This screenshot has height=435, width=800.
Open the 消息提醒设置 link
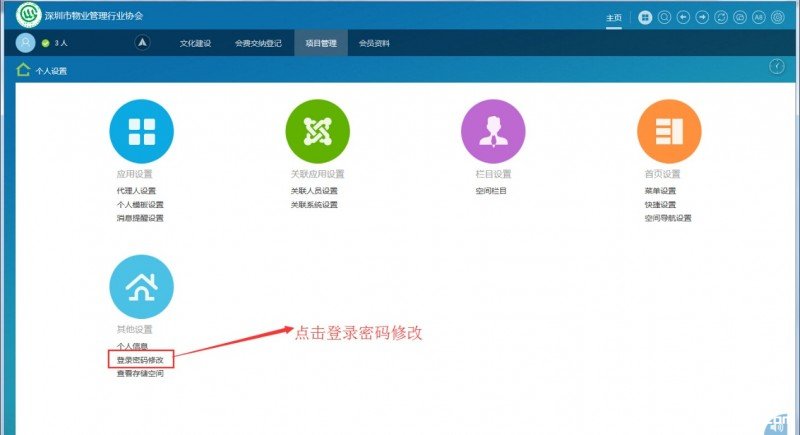click(x=140, y=218)
